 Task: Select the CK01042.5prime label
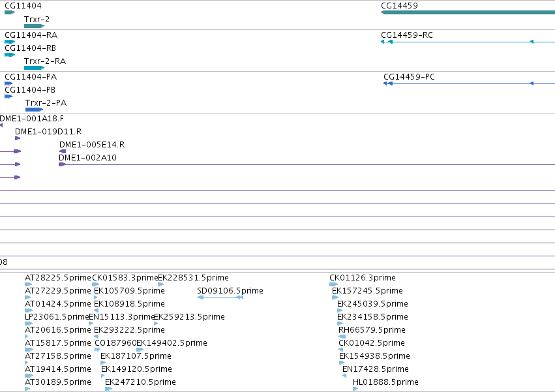point(372,343)
